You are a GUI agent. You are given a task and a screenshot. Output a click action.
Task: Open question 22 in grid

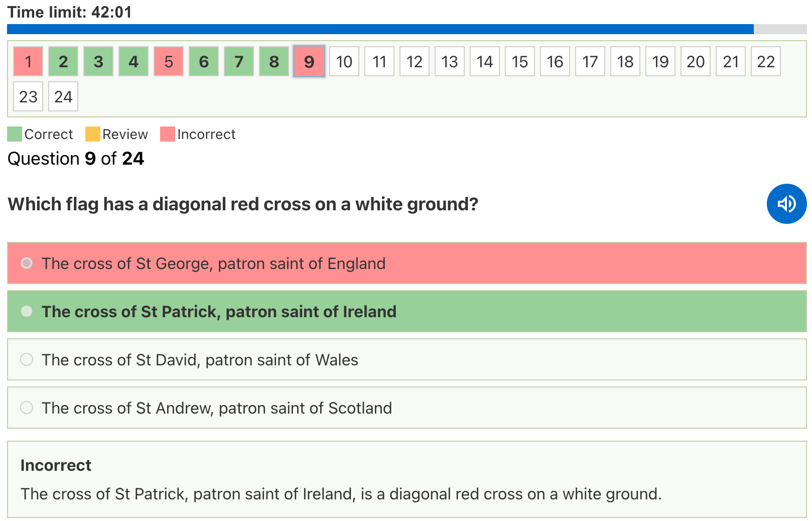766,61
